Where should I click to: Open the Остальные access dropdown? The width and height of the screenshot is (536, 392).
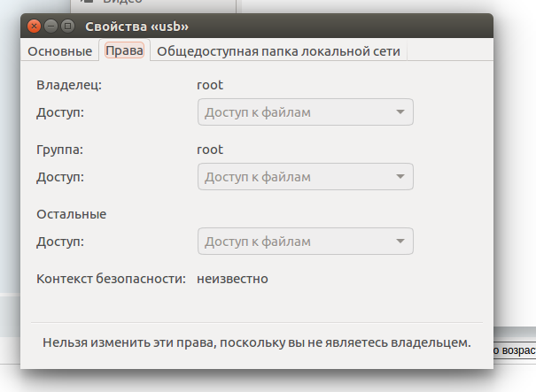pos(305,241)
